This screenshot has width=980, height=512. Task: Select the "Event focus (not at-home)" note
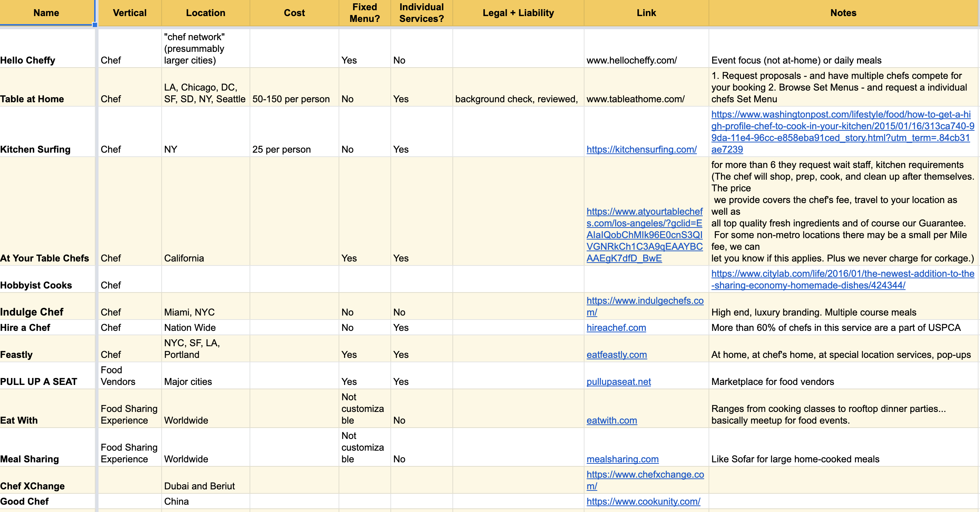tap(844, 49)
